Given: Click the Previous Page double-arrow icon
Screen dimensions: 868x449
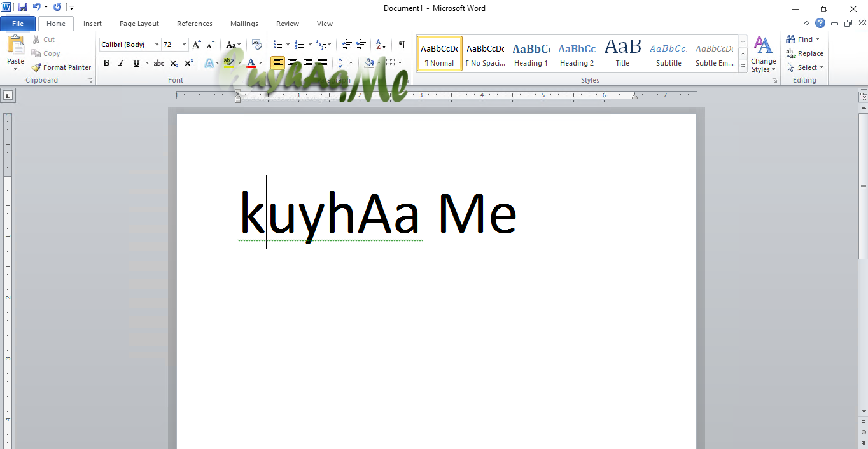Looking at the screenshot, I should pyautogui.click(x=864, y=422).
